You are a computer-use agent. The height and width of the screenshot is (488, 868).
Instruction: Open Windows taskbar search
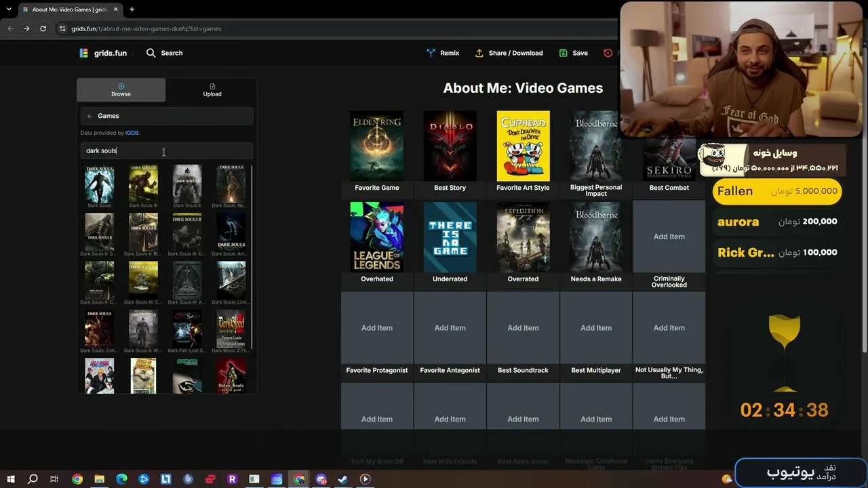point(33,479)
